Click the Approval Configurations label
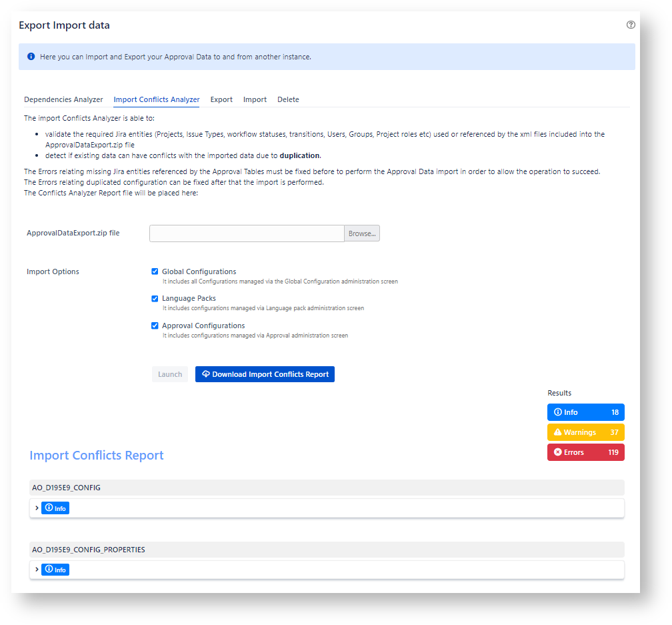This screenshot has width=672, height=625. 203,326
